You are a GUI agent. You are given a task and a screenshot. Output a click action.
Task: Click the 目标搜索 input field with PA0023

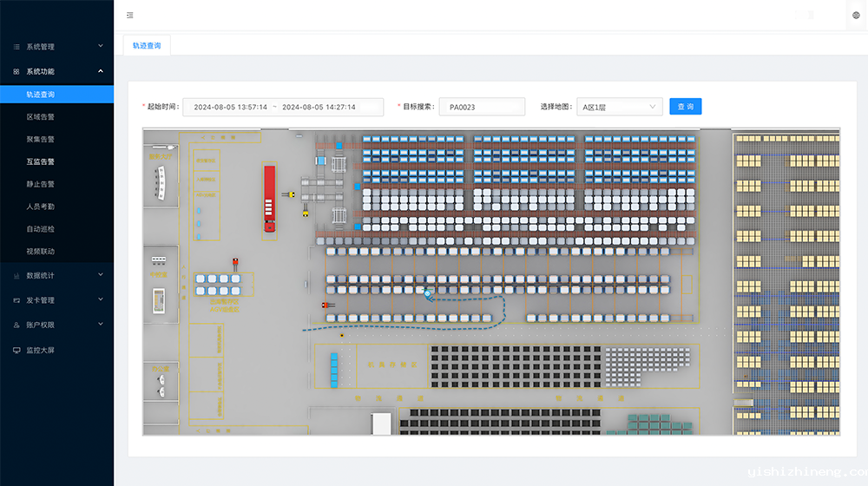[482, 107]
